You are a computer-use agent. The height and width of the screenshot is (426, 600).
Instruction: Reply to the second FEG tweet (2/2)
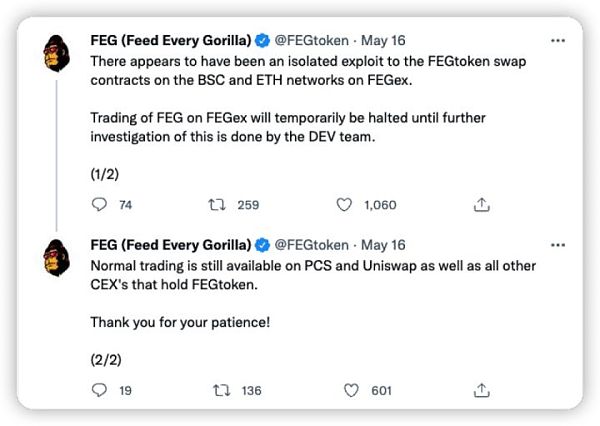pyautogui.click(x=98, y=390)
